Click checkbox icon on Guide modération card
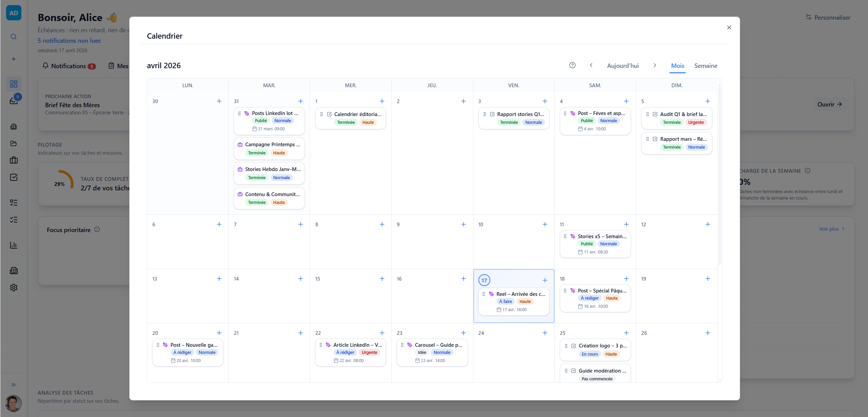The height and width of the screenshot is (417, 868). 573,371
